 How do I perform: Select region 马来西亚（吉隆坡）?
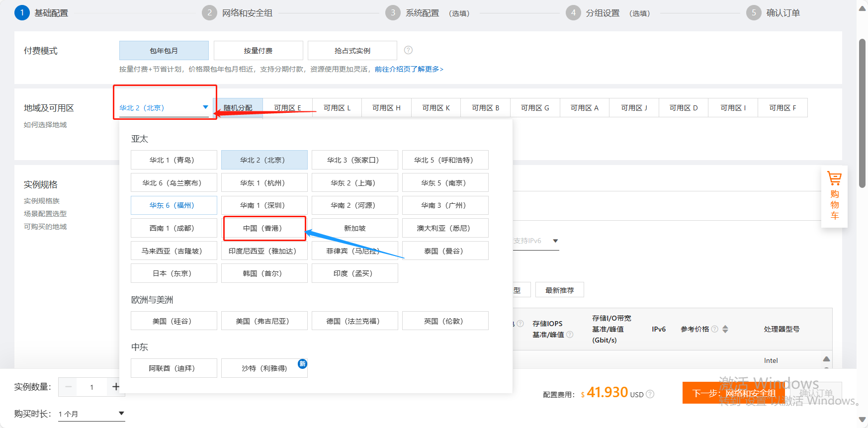pos(174,251)
